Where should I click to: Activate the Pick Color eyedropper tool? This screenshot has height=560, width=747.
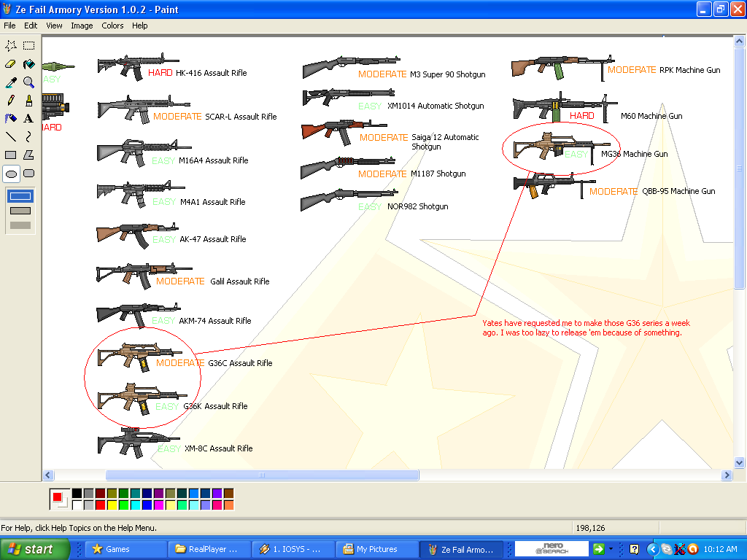[x=11, y=82]
